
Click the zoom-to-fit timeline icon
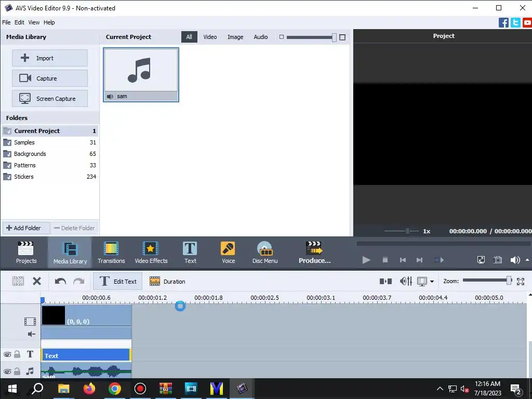click(521, 281)
